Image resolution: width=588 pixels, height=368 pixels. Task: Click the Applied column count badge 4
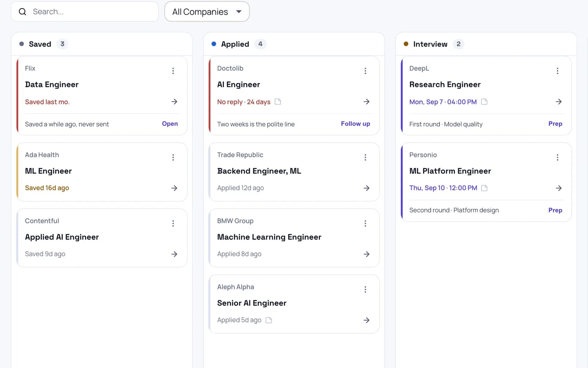point(260,44)
